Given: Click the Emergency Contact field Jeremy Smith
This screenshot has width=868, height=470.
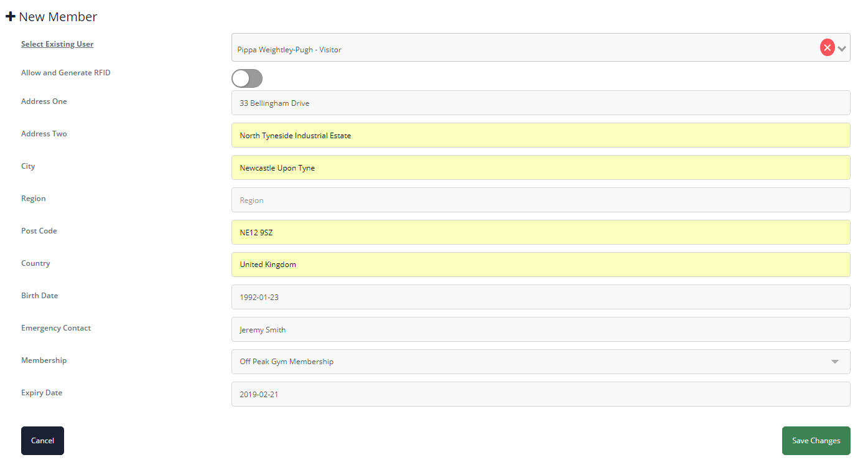Looking at the screenshot, I should pyautogui.click(x=541, y=329).
